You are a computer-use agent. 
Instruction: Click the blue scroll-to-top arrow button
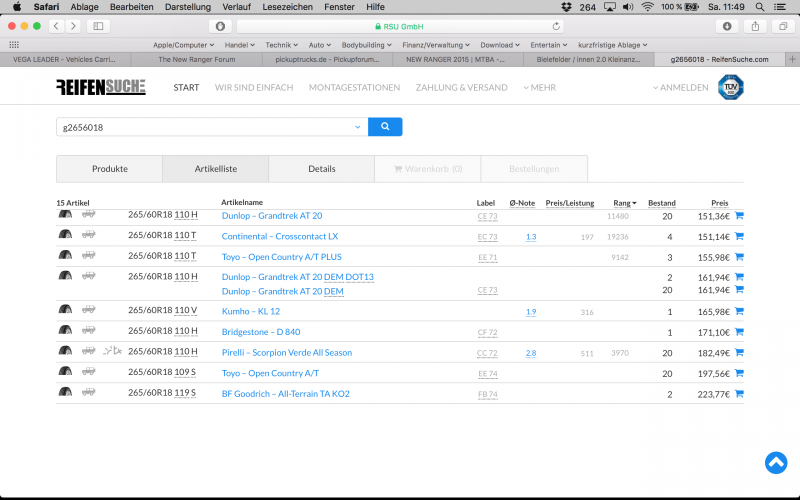[x=776, y=463]
